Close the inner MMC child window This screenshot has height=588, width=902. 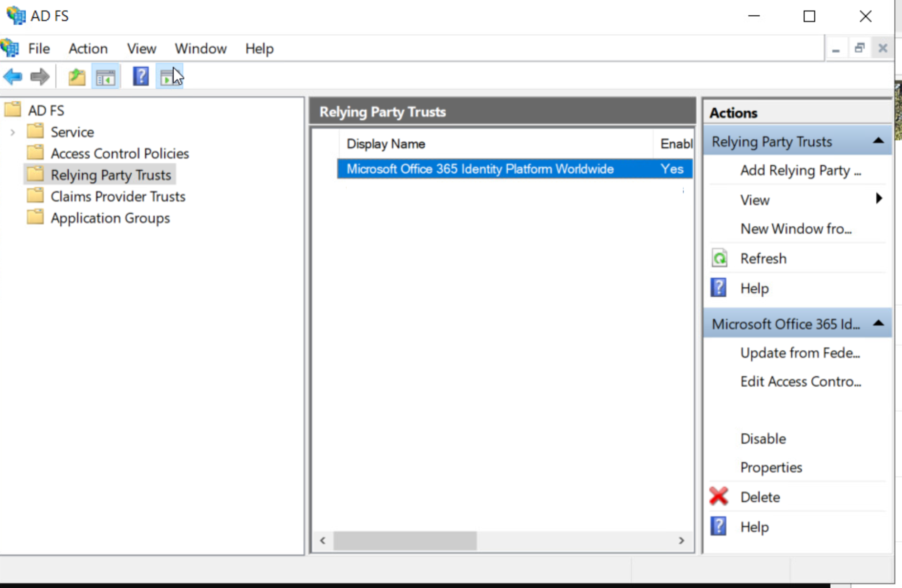pyautogui.click(x=882, y=48)
